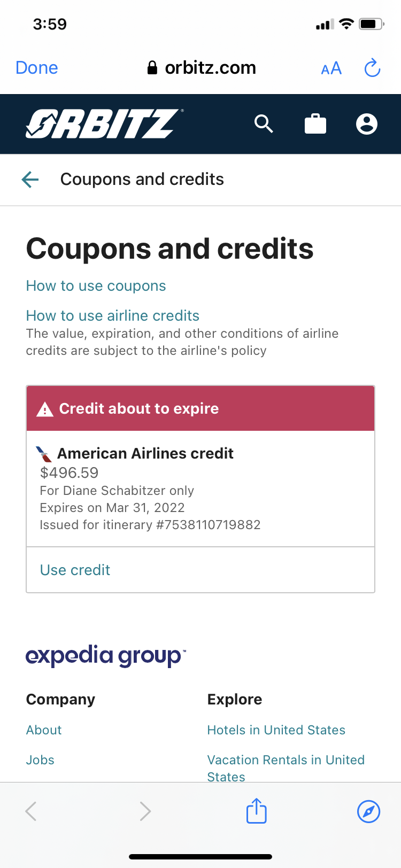Click the American Airlines logo icon

(45, 453)
